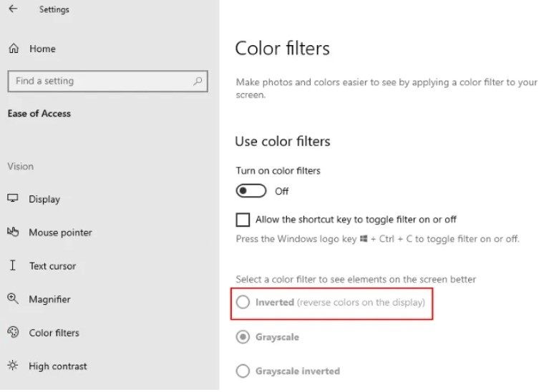Click the Mouse pointer hand icon
Image resolution: width=544 pixels, height=392 pixels.
point(13,232)
